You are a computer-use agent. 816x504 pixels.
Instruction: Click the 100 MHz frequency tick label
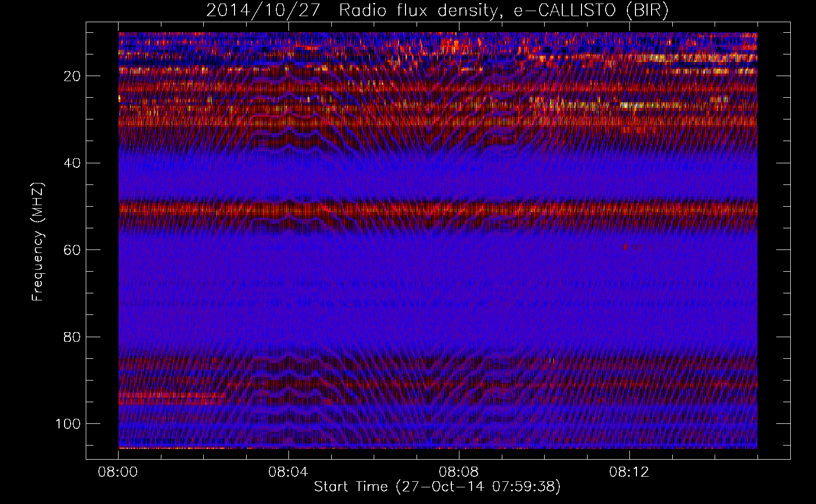click(x=69, y=423)
